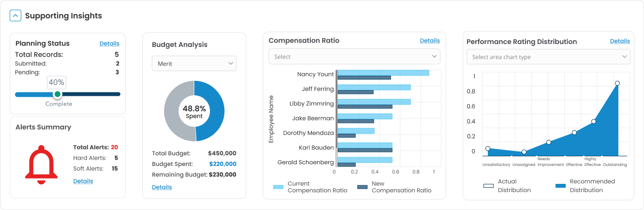Toggle Actual Distribution legend swatch
Viewport: 644px width, 210px height.
coord(489,185)
